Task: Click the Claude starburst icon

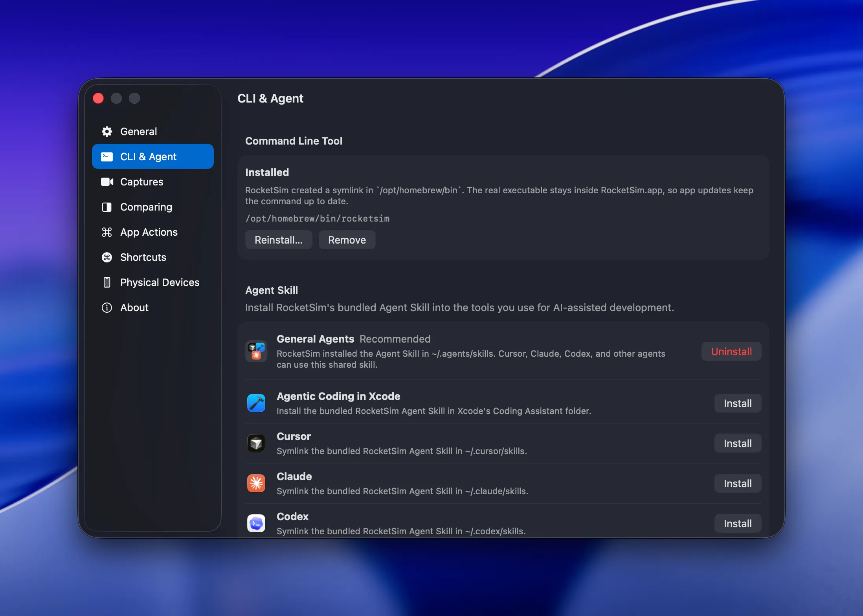Action: click(256, 483)
